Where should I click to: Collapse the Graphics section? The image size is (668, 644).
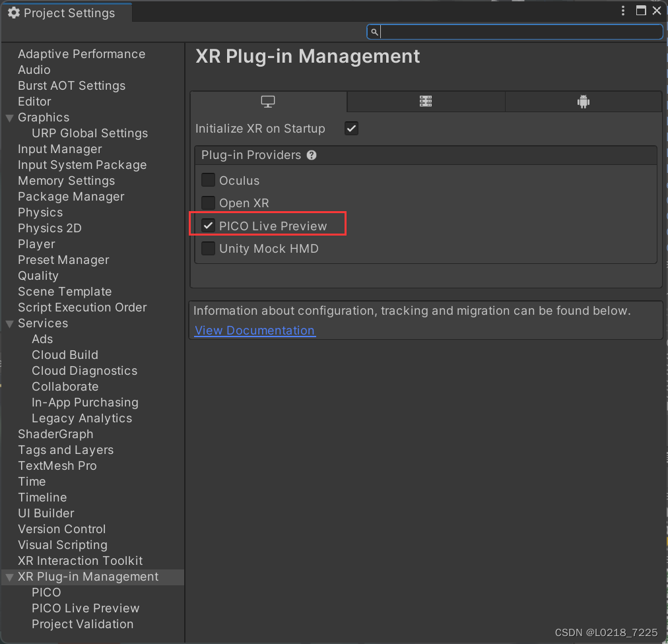pos(9,117)
